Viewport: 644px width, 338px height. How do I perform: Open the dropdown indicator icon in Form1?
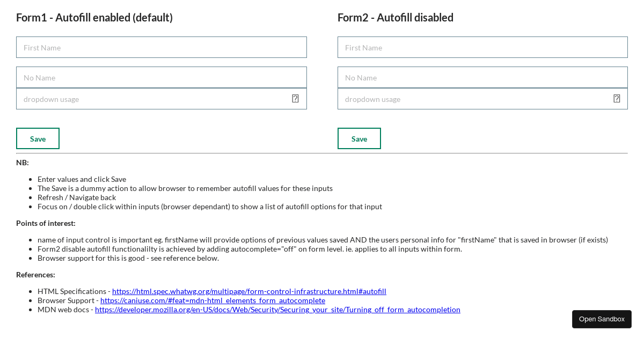295,98
